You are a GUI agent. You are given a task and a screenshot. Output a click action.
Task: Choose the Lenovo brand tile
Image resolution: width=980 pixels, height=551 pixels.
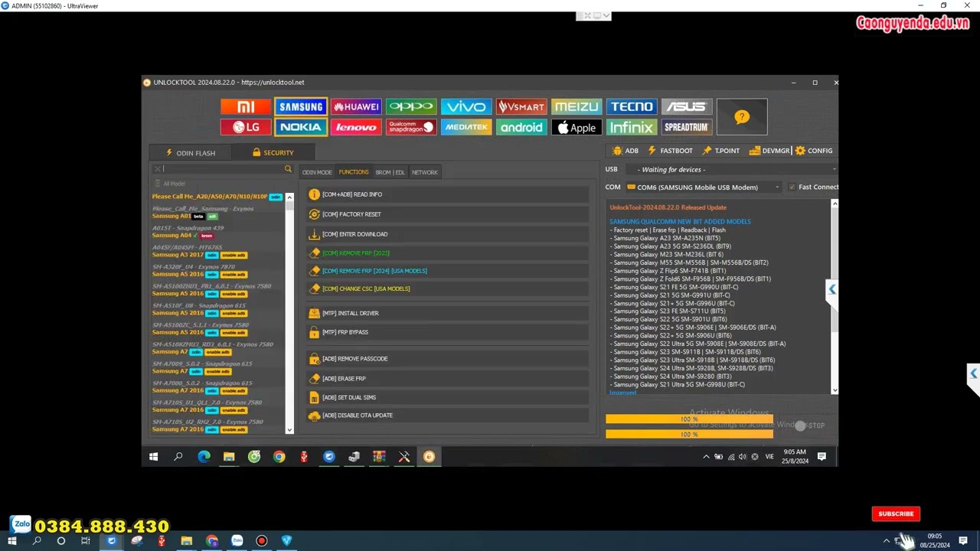tap(356, 128)
